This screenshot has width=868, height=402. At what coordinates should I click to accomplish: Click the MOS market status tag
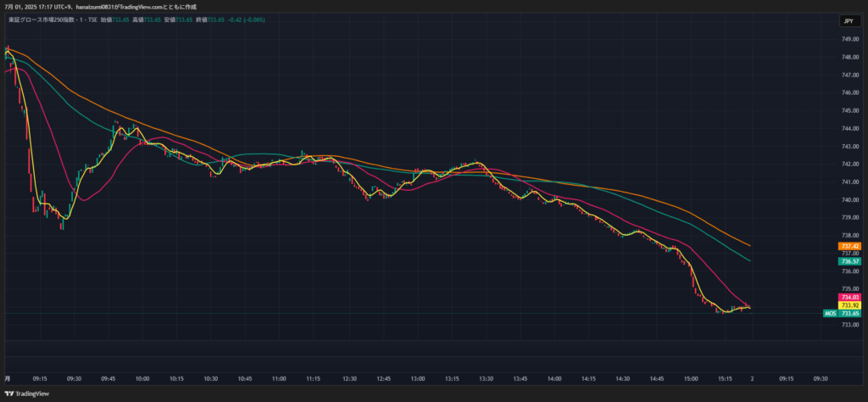pyautogui.click(x=831, y=314)
